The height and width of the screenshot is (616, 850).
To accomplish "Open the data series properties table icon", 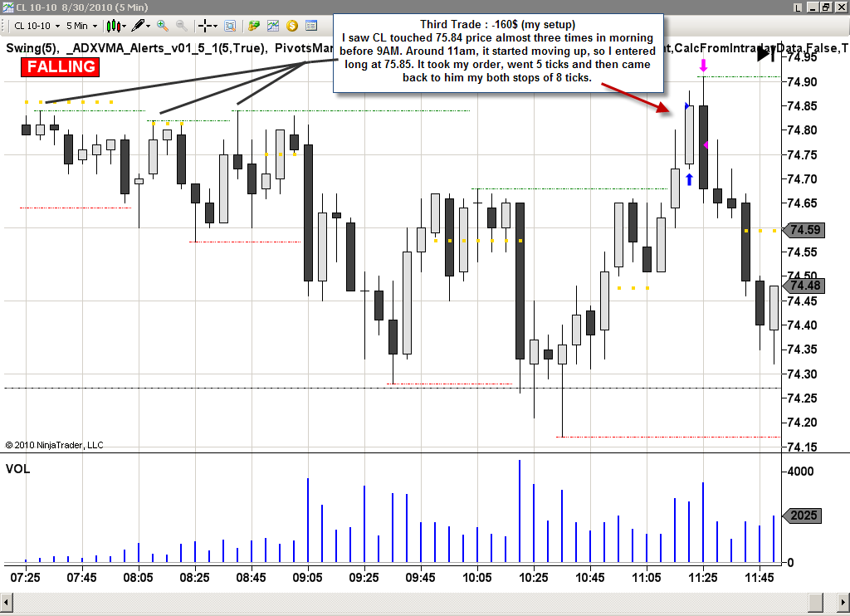I will click(311, 26).
